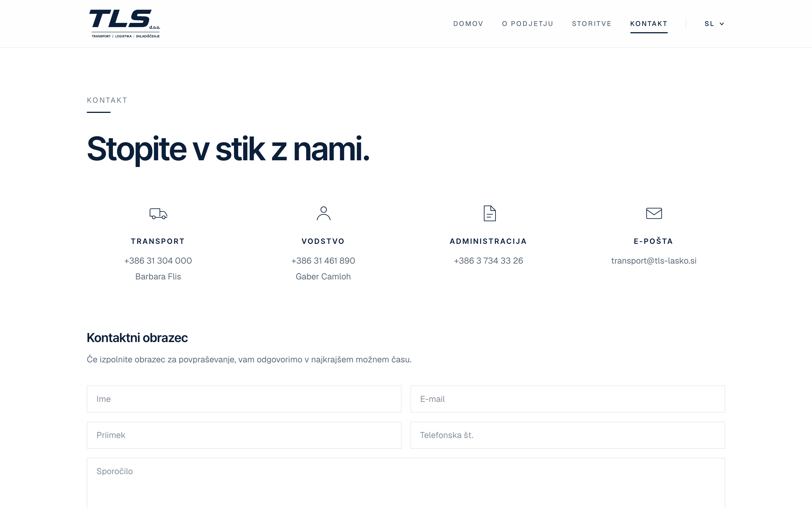Open the SL language dropdown

coord(714,24)
